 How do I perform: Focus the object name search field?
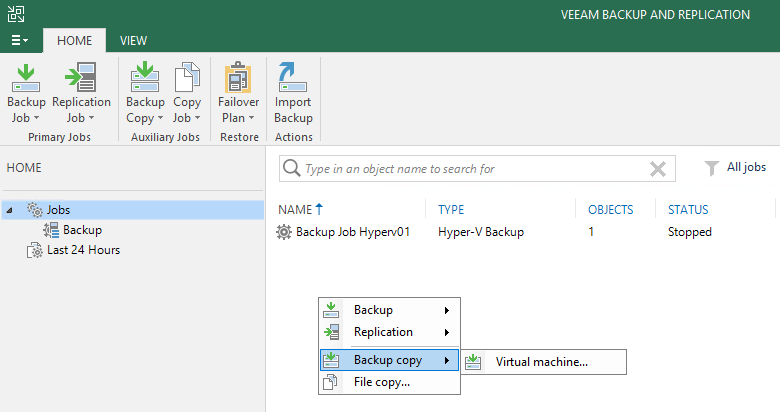click(x=477, y=169)
